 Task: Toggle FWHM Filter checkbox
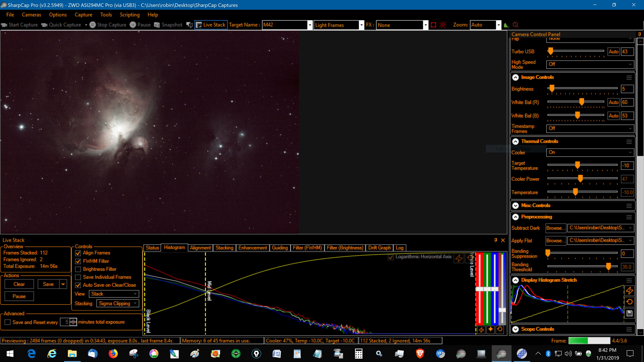78,261
